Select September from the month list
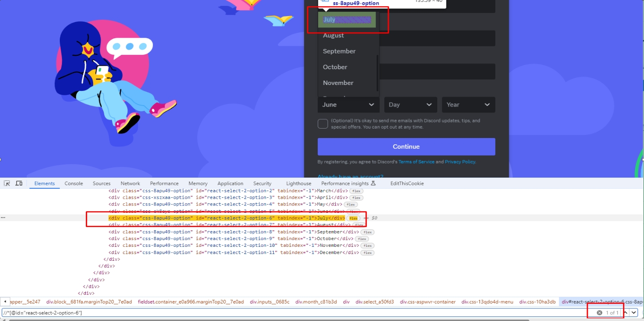The image size is (644, 321). [x=339, y=51]
